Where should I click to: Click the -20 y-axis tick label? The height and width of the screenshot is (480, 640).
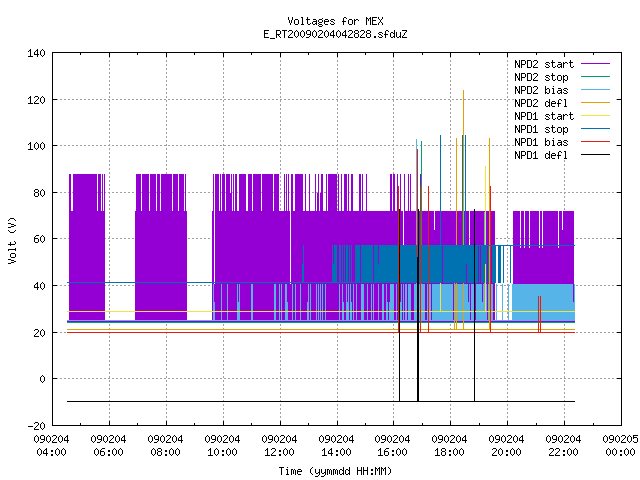point(36,426)
